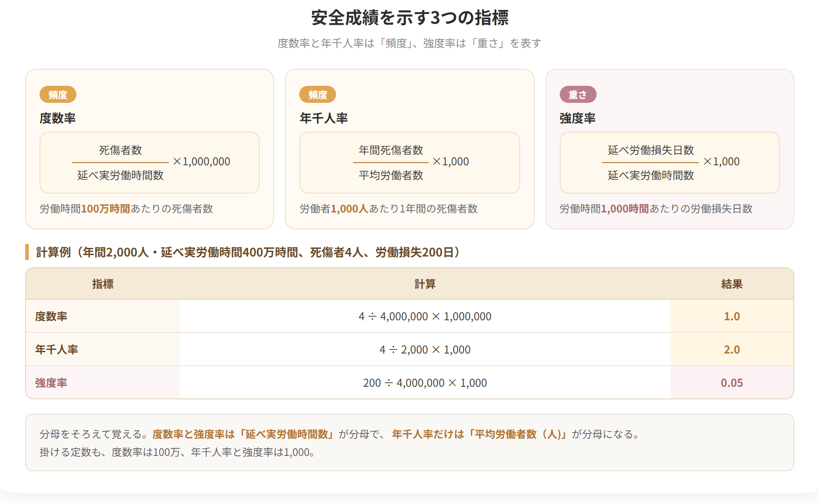Click the 年千人率 row label in table
The width and height of the screenshot is (819, 504).
pos(57,349)
